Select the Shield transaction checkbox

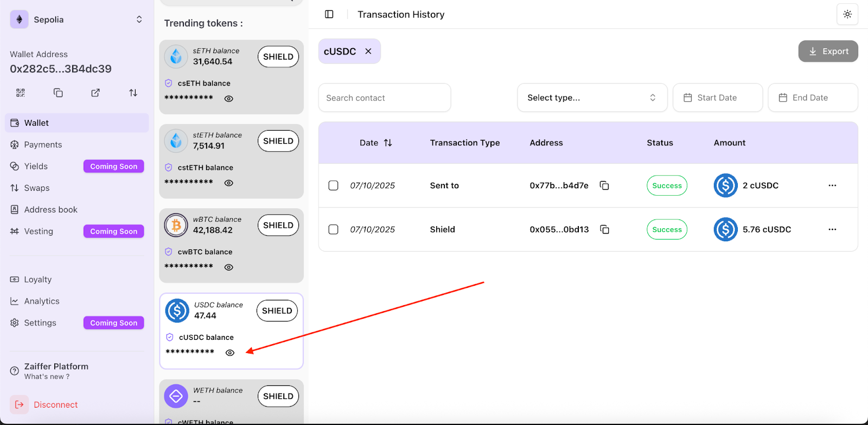(334, 229)
